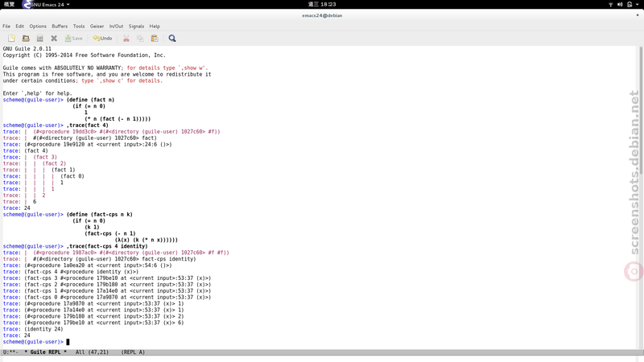Close the emacs24@debian window

tap(638, 15)
